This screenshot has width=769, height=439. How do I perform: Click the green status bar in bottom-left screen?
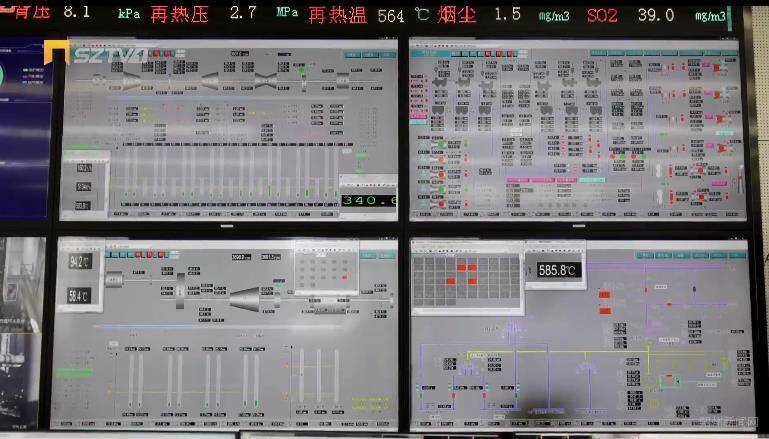click(75, 373)
